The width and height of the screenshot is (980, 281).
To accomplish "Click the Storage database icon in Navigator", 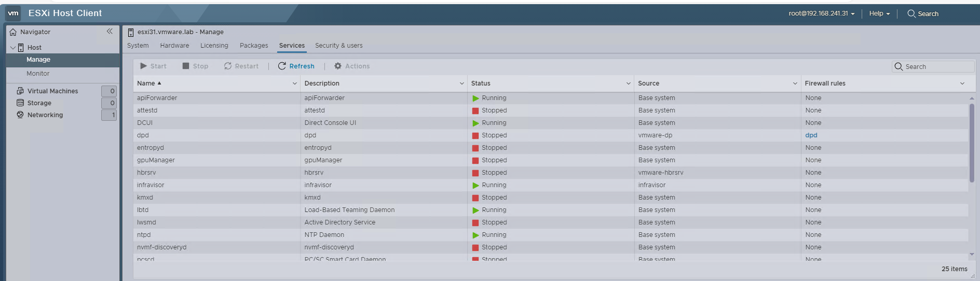I will tap(20, 103).
